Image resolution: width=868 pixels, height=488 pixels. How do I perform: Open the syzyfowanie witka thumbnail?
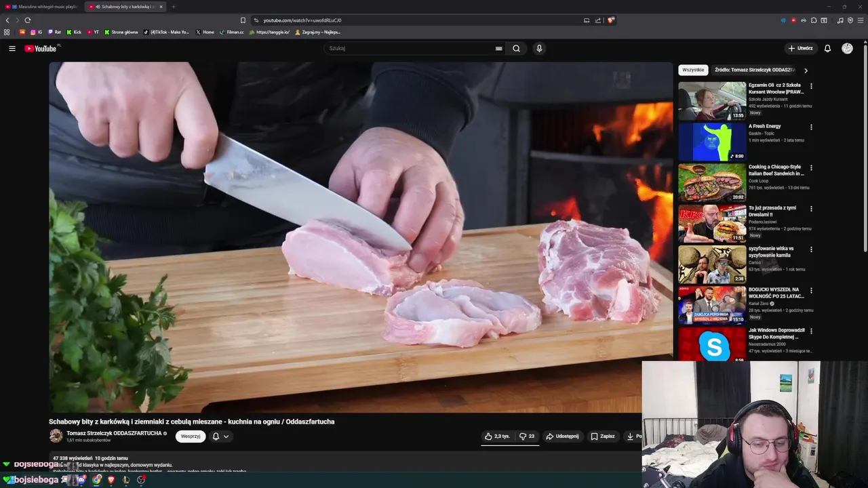(712, 264)
